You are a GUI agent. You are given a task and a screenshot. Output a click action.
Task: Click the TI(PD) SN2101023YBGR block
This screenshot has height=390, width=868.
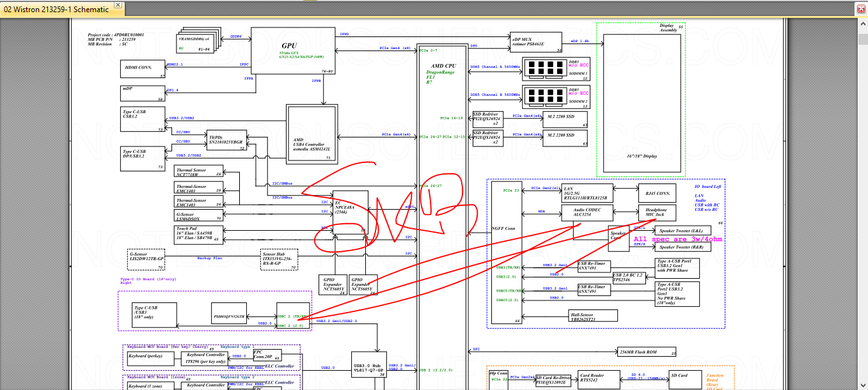tap(227, 141)
